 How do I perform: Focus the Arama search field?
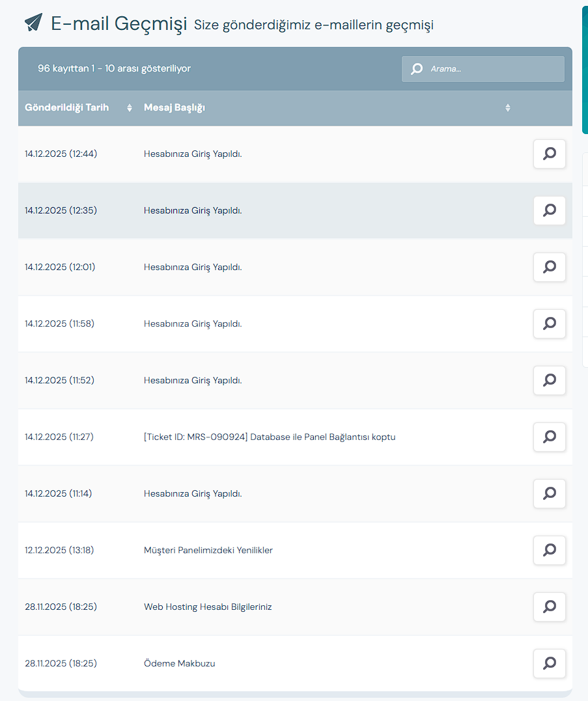point(483,69)
